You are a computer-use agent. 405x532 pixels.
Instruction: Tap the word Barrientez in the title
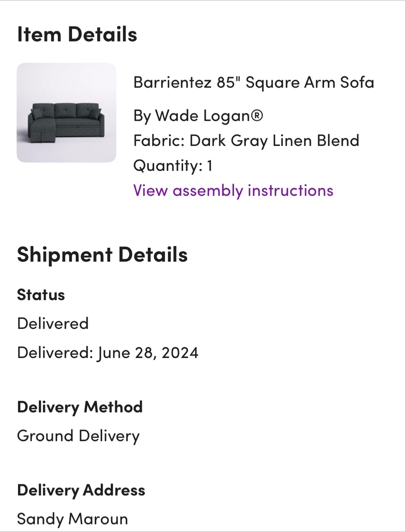coord(172,82)
